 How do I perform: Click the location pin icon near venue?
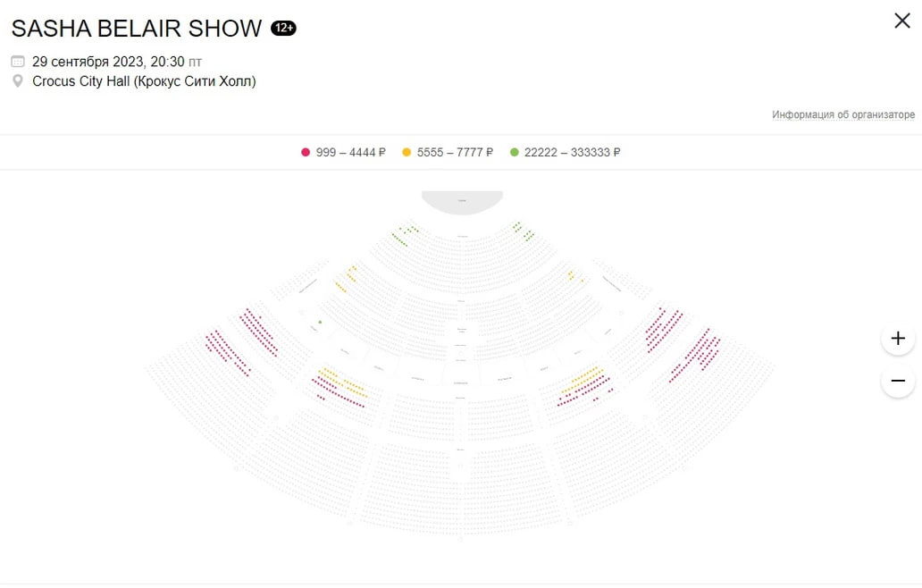(x=18, y=81)
